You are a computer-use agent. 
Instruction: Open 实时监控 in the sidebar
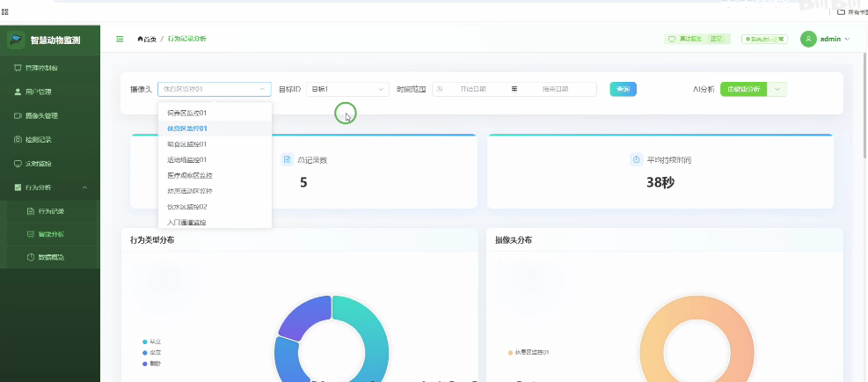click(x=50, y=164)
